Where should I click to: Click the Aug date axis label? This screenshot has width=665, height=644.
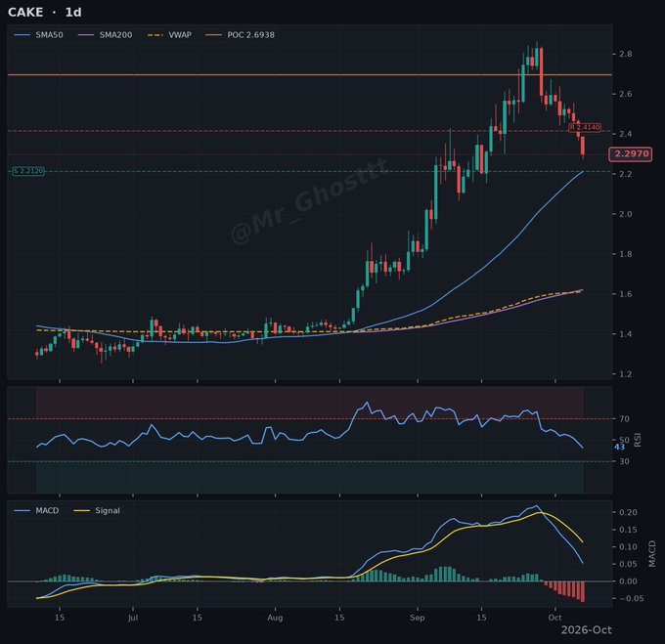[x=275, y=618]
